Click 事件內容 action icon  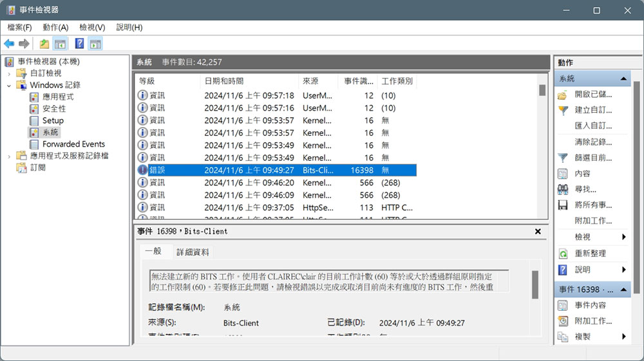pyautogui.click(x=563, y=305)
